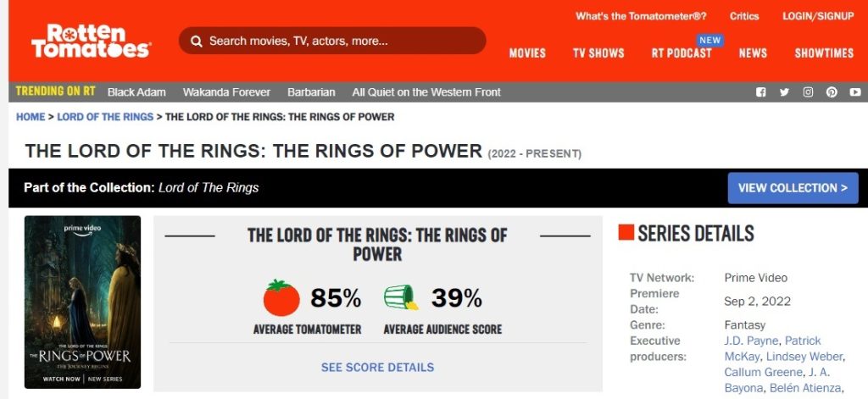The height and width of the screenshot is (399, 868).
Task: Open the Pinterest social icon
Action: click(x=832, y=92)
